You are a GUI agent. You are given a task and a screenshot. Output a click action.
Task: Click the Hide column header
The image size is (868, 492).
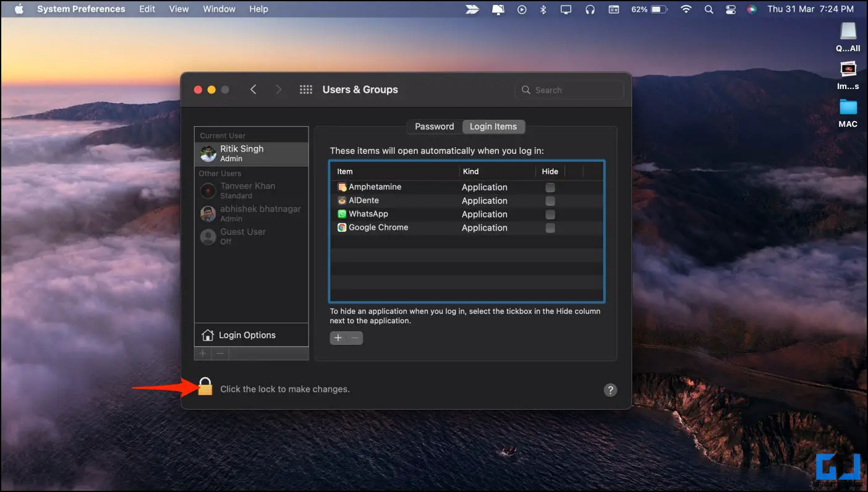[x=550, y=171]
